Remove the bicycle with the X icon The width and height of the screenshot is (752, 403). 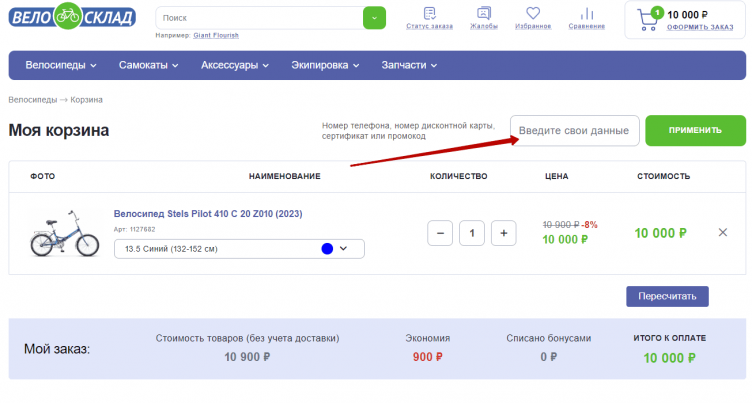(723, 233)
